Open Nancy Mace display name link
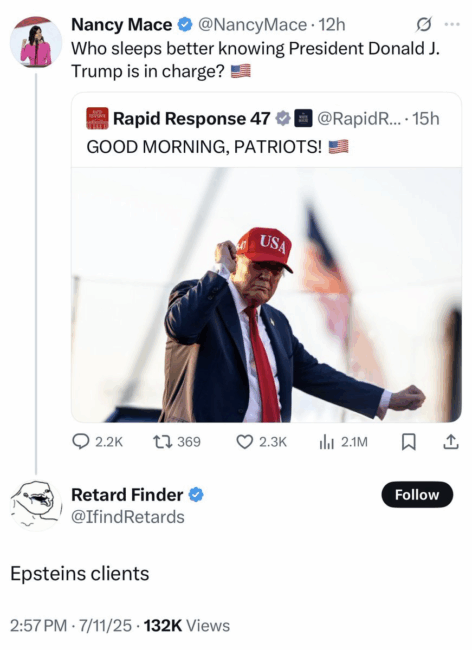Viewport: 472px width, 650px height. click(x=121, y=25)
